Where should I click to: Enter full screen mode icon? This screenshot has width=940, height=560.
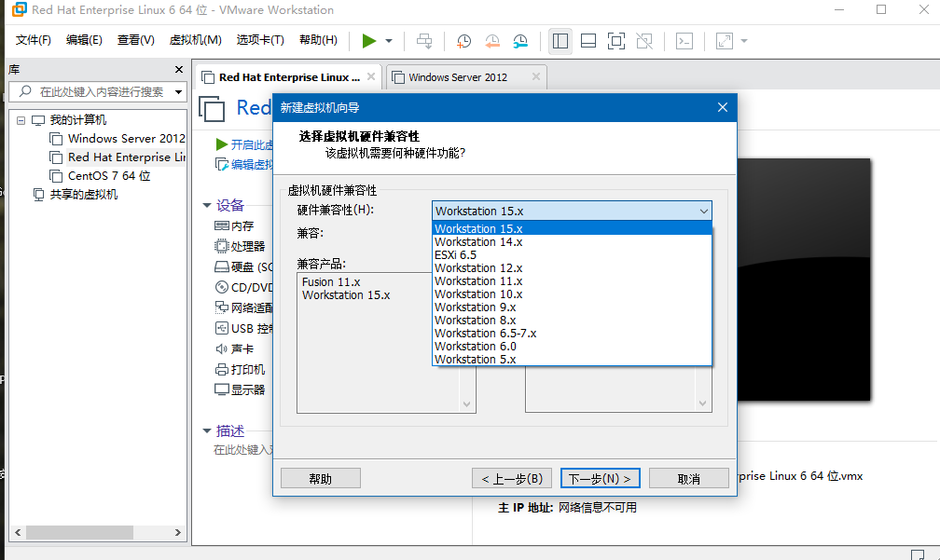pos(616,41)
